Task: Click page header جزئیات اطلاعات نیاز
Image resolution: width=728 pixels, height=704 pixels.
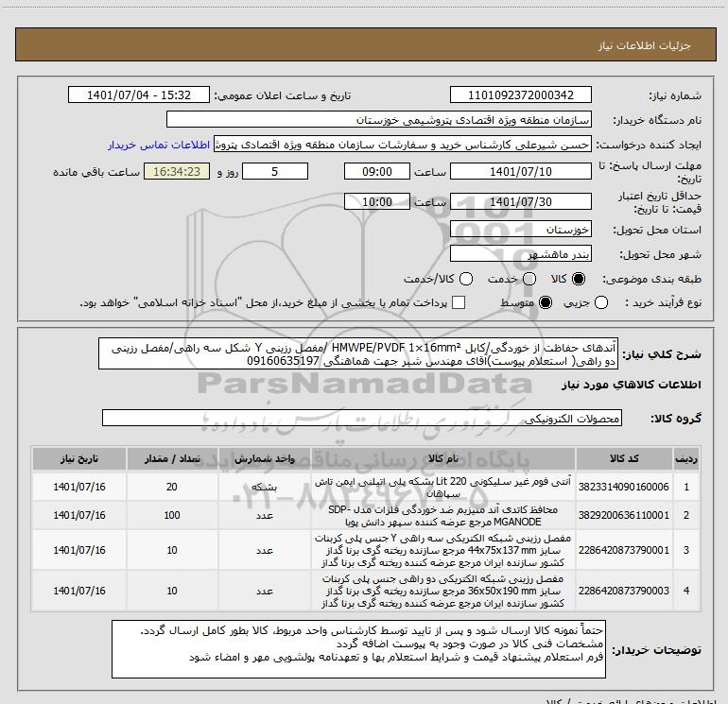Action: [x=644, y=45]
